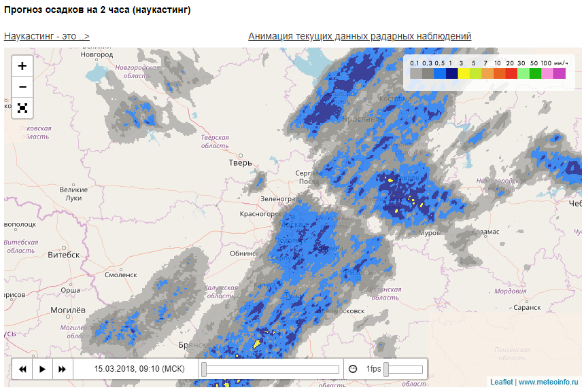Click the purple legend swatch beside mm/h
The image size is (584, 392).
(559, 73)
